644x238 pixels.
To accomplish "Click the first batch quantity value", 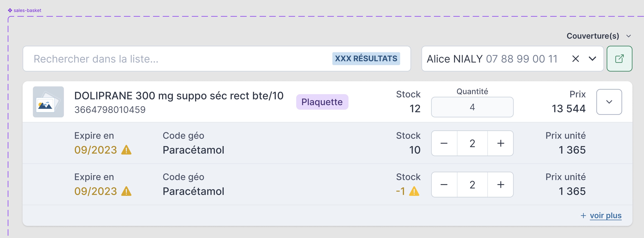I will click(472, 143).
